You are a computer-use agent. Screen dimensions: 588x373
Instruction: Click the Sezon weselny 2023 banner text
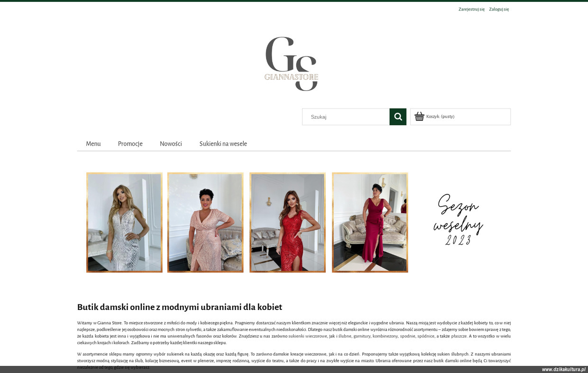coord(458,219)
